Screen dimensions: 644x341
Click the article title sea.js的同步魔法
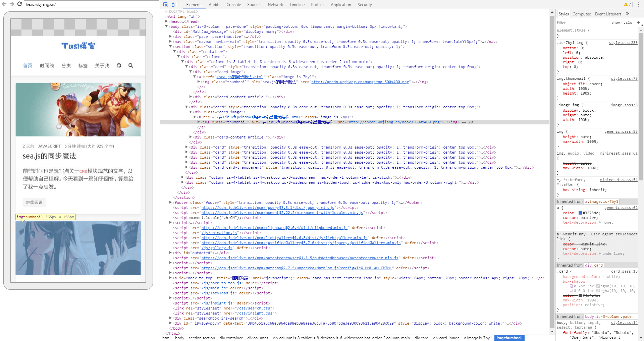[50, 156]
